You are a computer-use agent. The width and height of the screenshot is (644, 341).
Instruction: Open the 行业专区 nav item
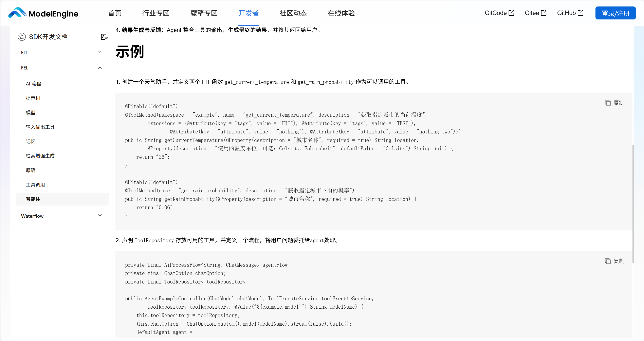156,13
